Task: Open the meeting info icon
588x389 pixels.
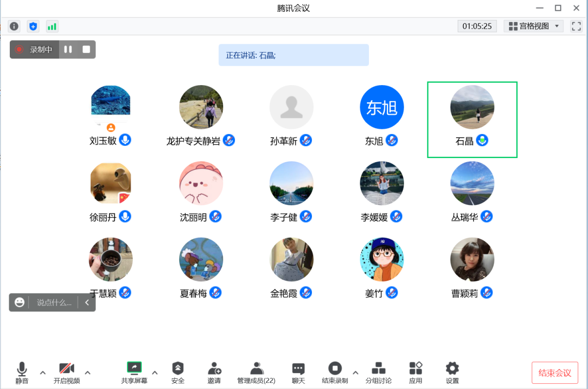Action: point(14,26)
